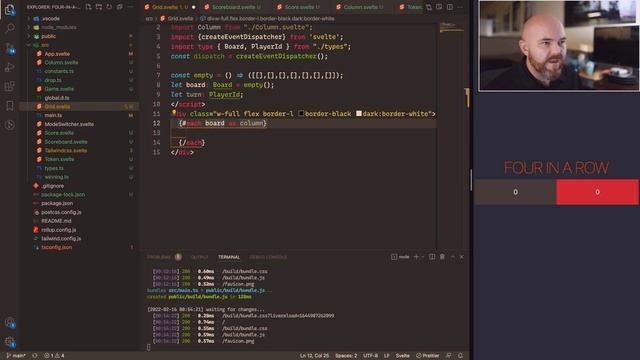Open drop.ts in the file tree
The image size is (640, 360).
pos(53,80)
